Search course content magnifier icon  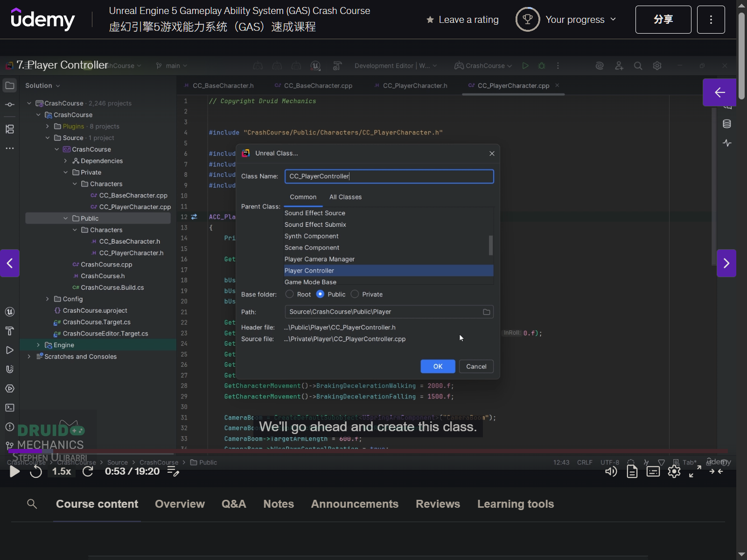[x=32, y=504]
